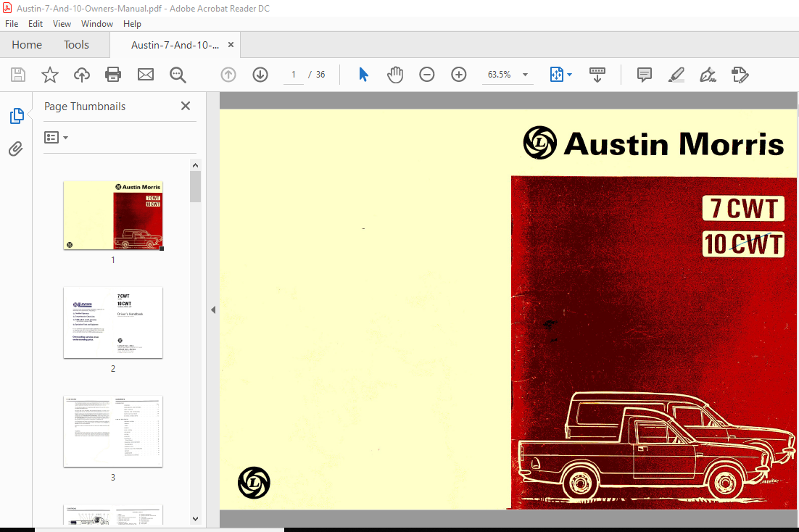The image size is (799, 532).
Task: Send file by email envelope icon
Action: [x=146, y=75]
